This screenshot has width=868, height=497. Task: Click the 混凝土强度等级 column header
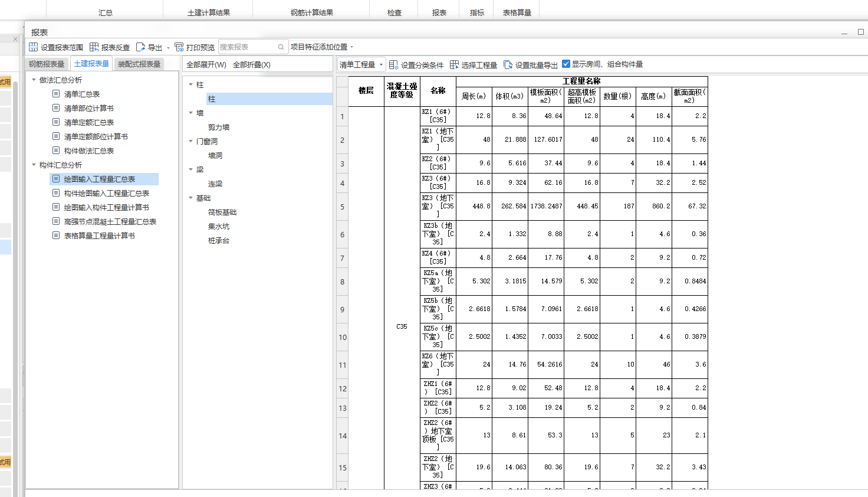[402, 91]
